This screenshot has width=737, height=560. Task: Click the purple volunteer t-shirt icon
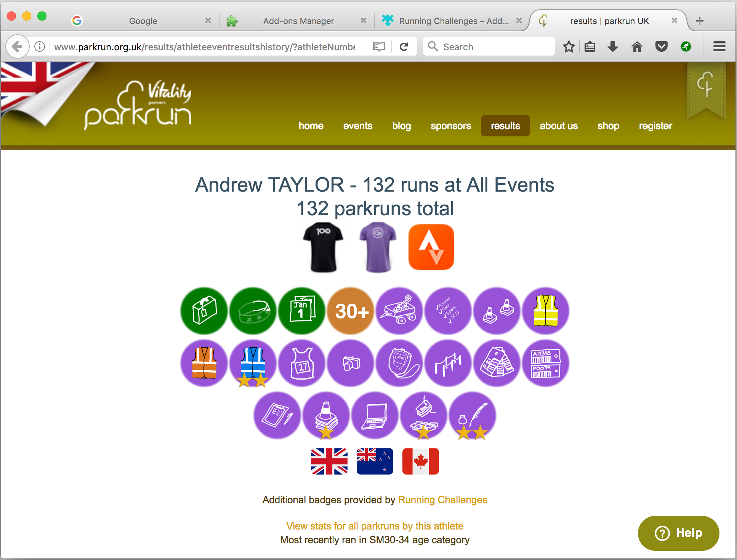378,247
